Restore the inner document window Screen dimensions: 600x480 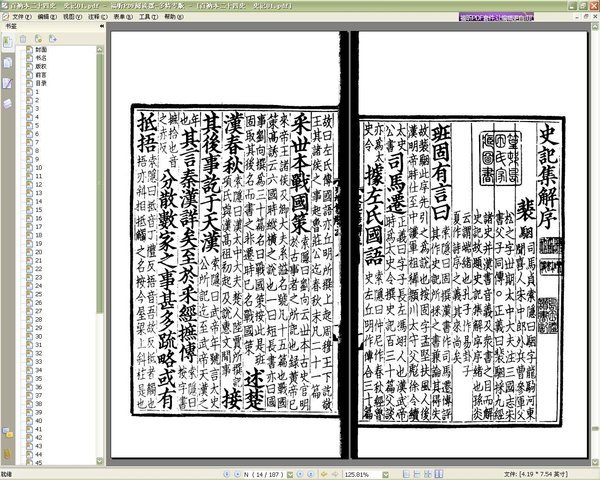[x=586, y=17]
